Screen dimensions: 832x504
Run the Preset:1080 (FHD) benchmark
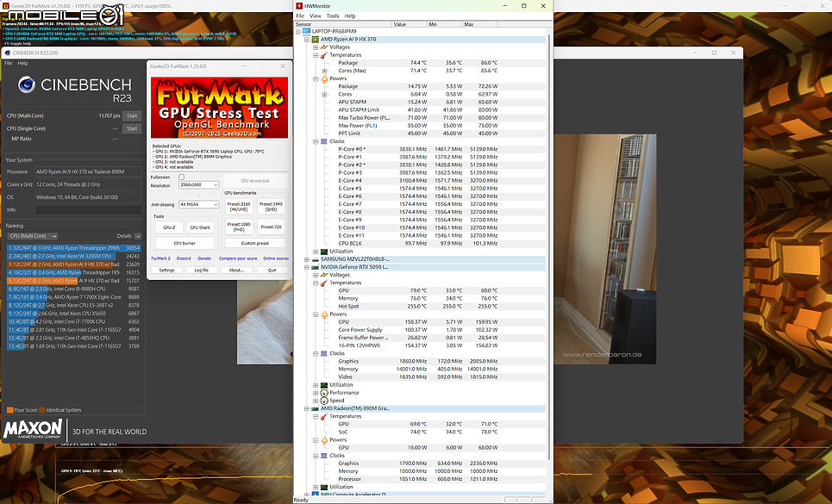pyautogui.click(x=239, y=227)
